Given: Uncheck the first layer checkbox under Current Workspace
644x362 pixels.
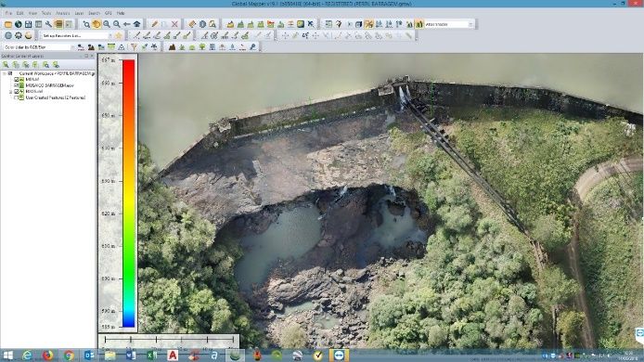Looking at the screenshot, I should tap(17, 79).
